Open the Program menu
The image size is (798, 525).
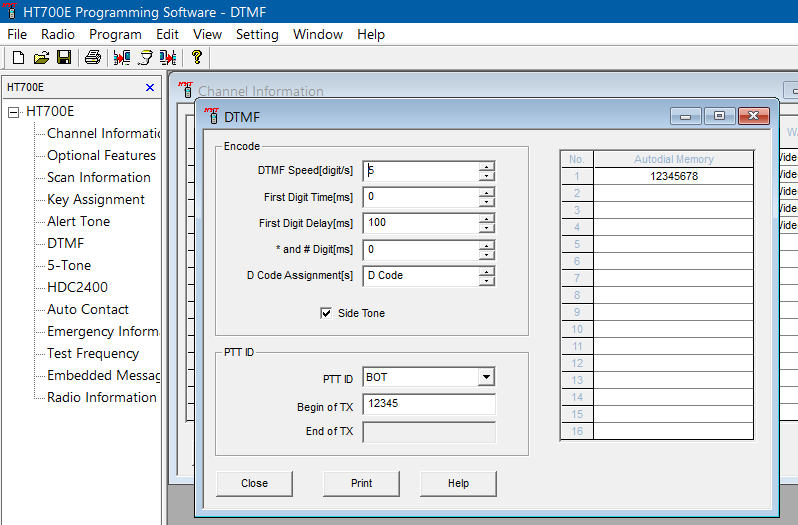tap(115, 34)
